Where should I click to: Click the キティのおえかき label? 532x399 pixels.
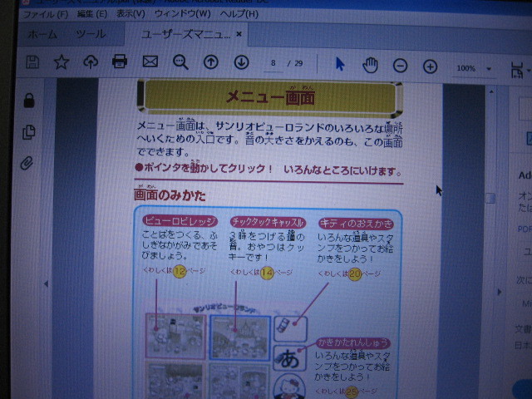(x=356, y=224)
